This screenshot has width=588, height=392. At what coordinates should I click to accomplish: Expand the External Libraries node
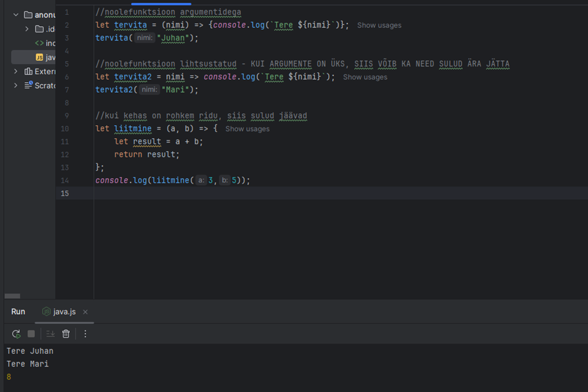click(x=16, y=72)
